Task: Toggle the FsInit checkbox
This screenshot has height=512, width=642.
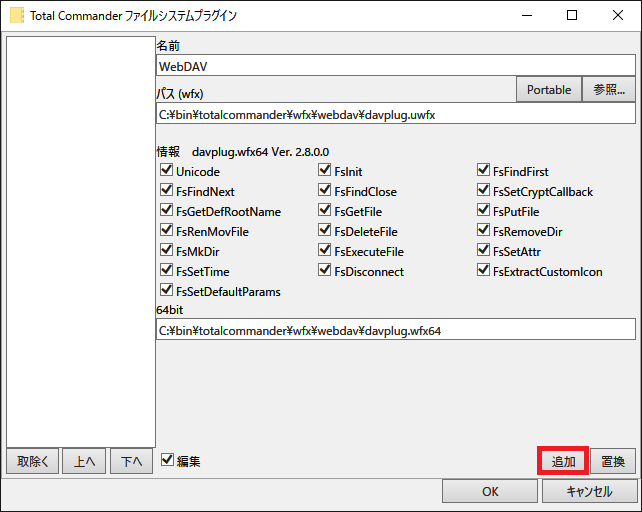Action: click(x=325, y=170)
